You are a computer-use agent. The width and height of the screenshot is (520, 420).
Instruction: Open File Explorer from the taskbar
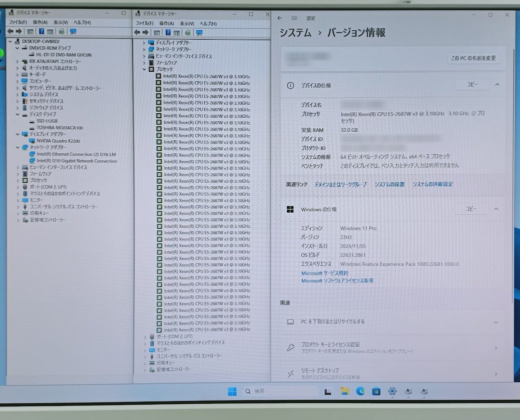(x=345, y=392)
